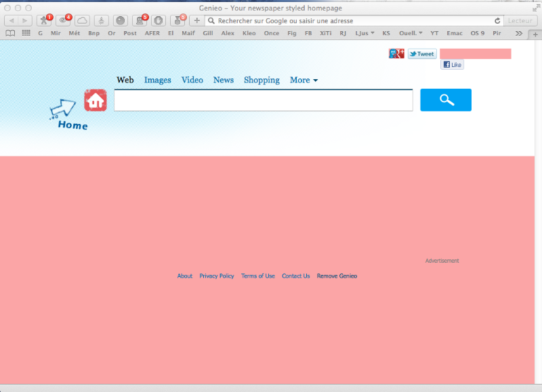Open the El bookmark
This screenshot has width=542, height=392.
pos(171,33)
